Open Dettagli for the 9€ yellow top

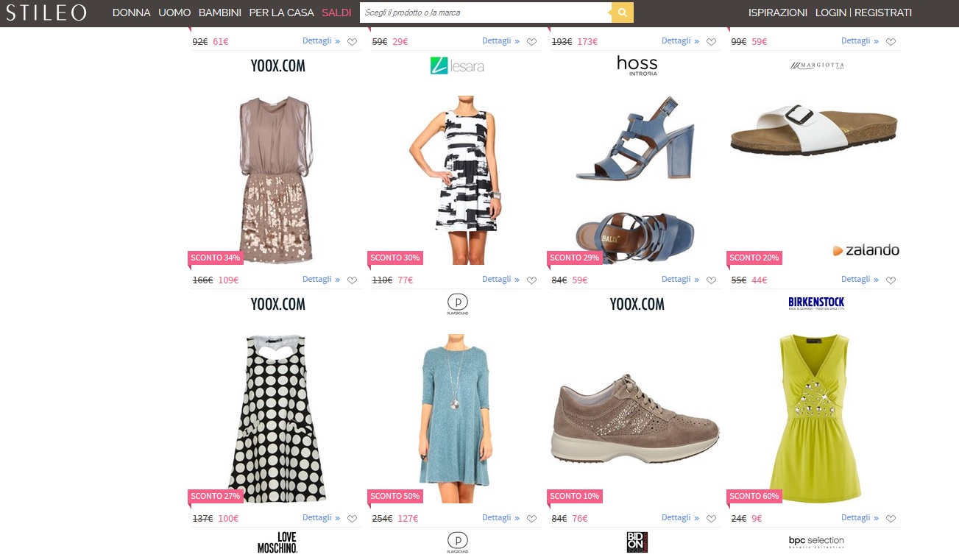point(860,518)
